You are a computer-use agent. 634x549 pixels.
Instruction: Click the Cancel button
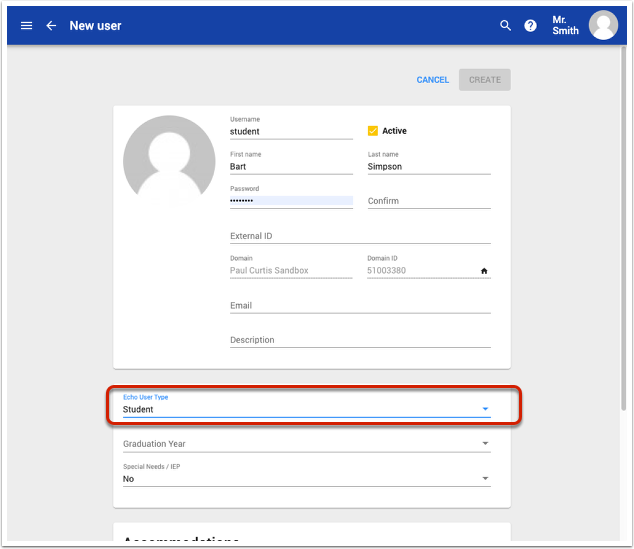coord(432,80)
